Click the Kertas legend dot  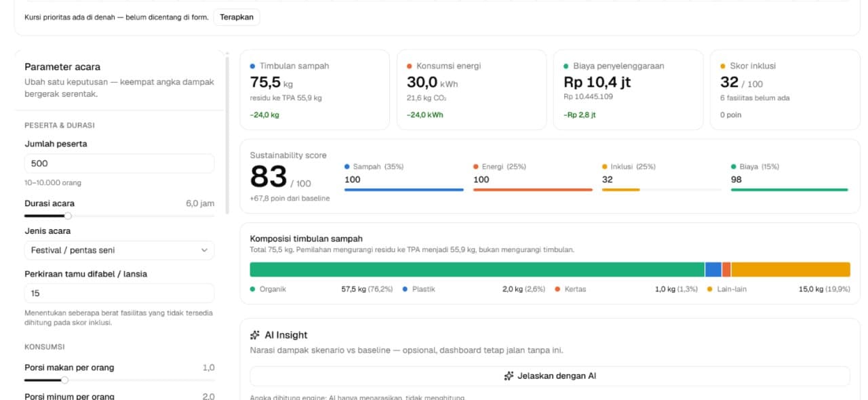click(x=557, y=289)
